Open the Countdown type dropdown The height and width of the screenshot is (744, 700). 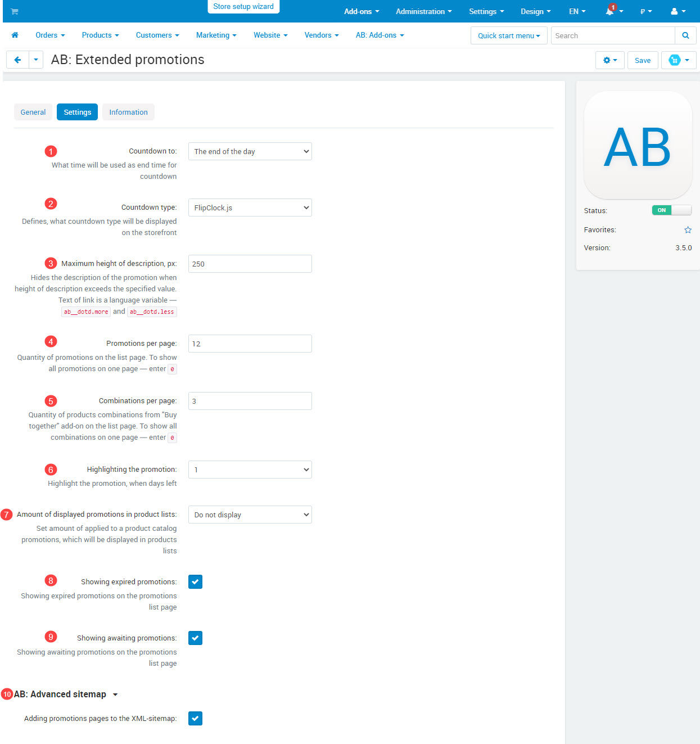(250, 208)
